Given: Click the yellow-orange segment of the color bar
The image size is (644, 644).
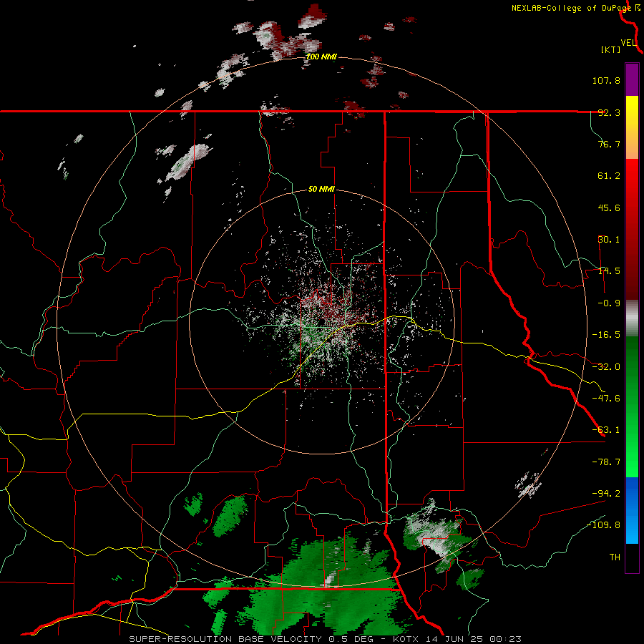Looking at the screenshot, I should [632, 127].
